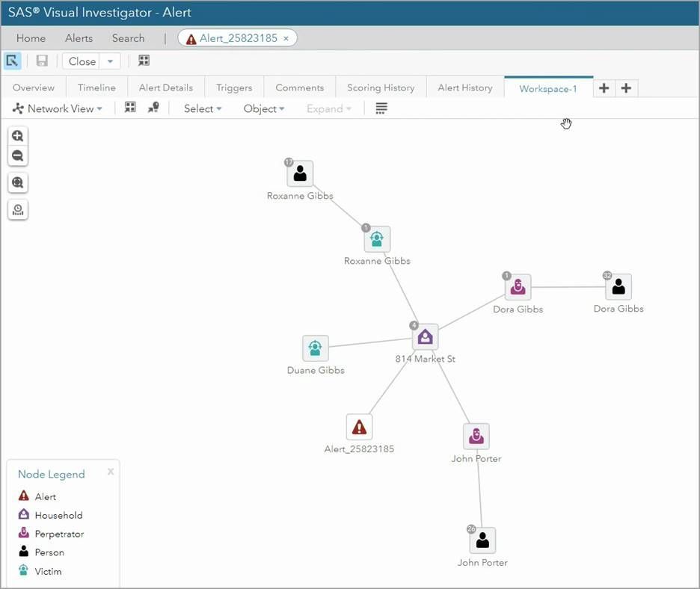This screenshot has width=700, height=589.
Task: Click the 814 Market St label
Action: coord(425,359)
